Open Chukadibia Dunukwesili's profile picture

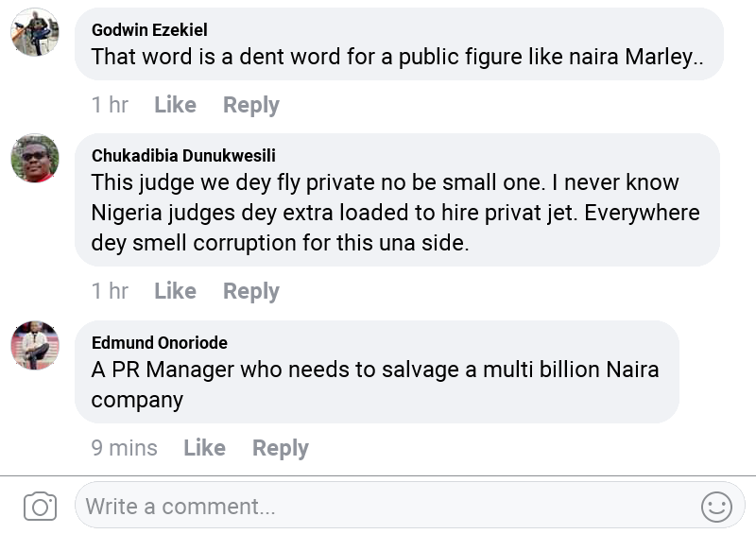(35, 158)
